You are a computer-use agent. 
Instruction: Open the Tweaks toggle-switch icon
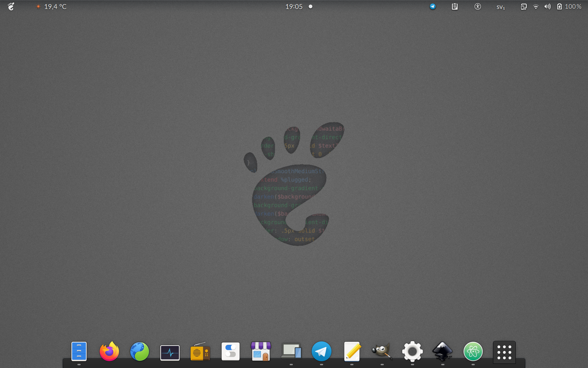231,351
